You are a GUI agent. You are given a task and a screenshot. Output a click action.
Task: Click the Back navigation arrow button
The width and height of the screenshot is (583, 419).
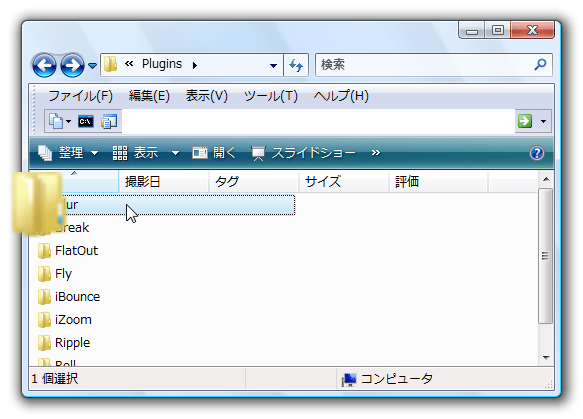click(44, 65)
